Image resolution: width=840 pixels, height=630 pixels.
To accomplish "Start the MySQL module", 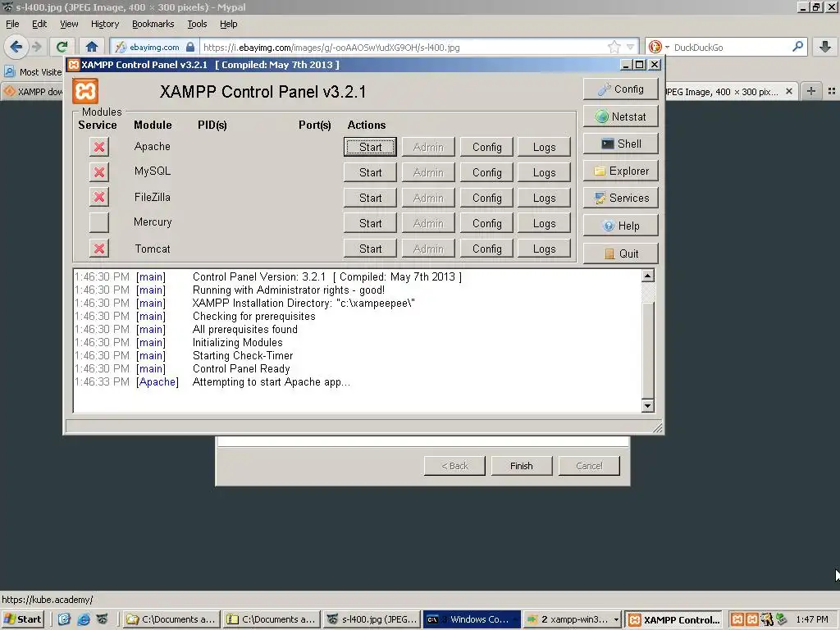I will pyautogui.click(x=370, y=172).
